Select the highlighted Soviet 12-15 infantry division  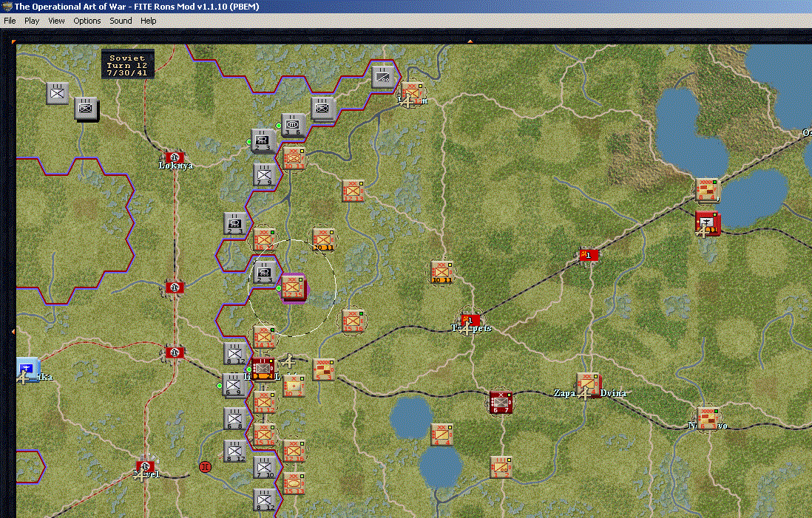293,287
